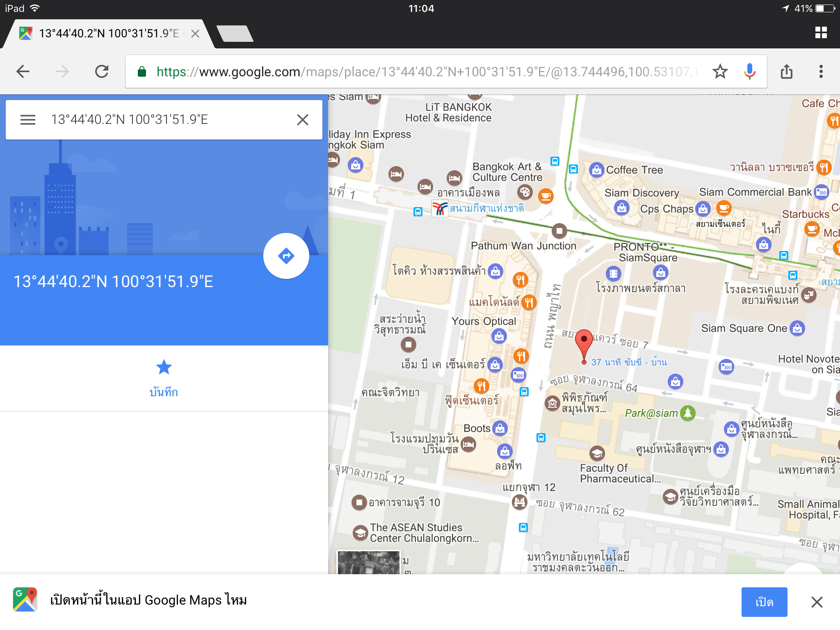This screenshot has width=840, height=630.
Task: Select Scala cinema โรงภาพยนตร์สกาลา icon
Action: (x=613, y=273)
